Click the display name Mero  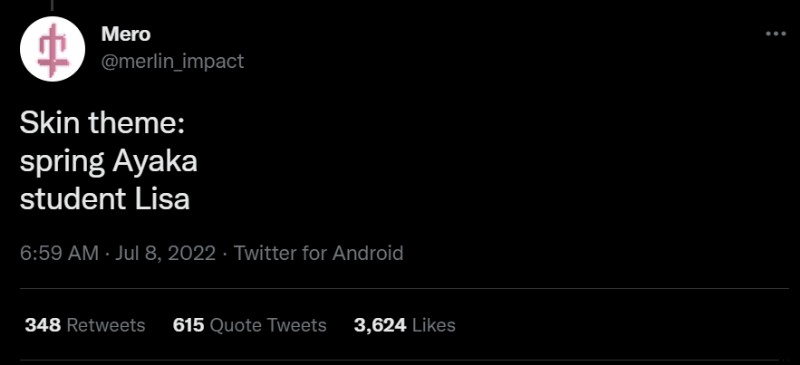click(126, 34)
